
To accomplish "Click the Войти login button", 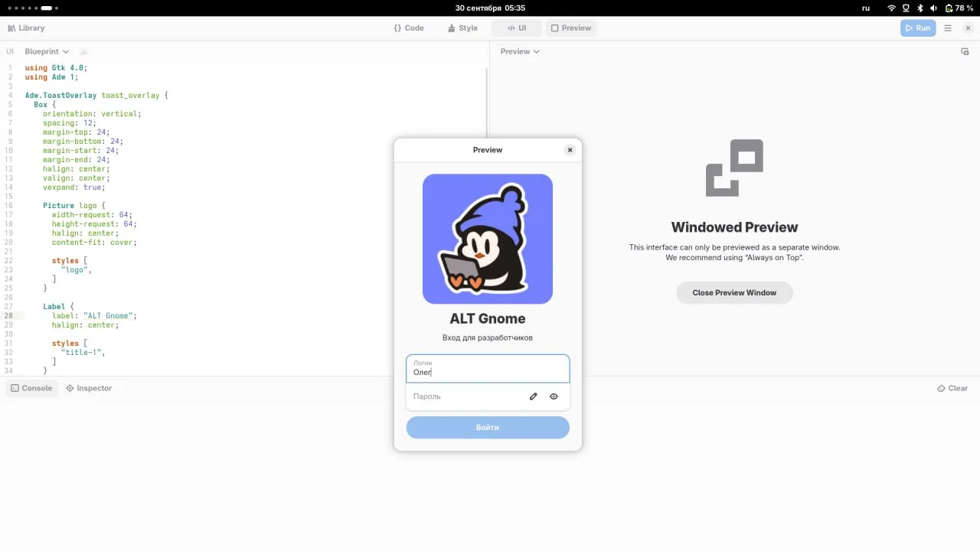I will tap(488, 427).
